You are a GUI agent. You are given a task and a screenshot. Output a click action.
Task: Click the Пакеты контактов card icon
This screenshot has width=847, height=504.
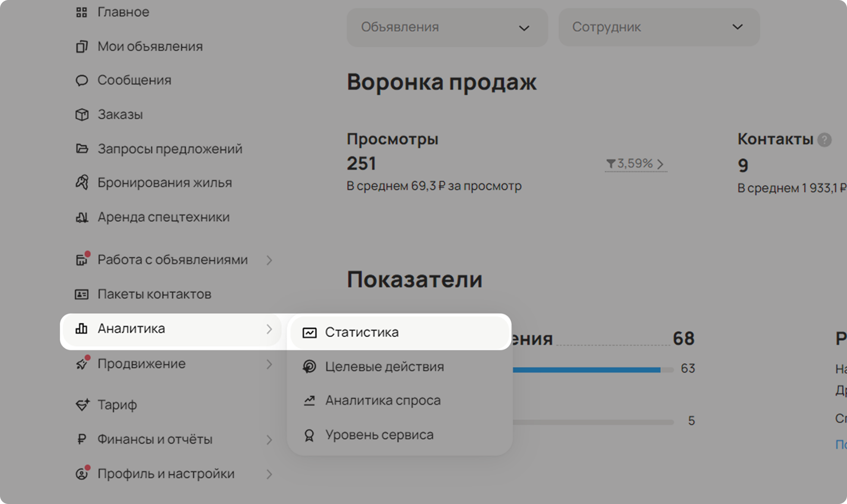(82, 294)
